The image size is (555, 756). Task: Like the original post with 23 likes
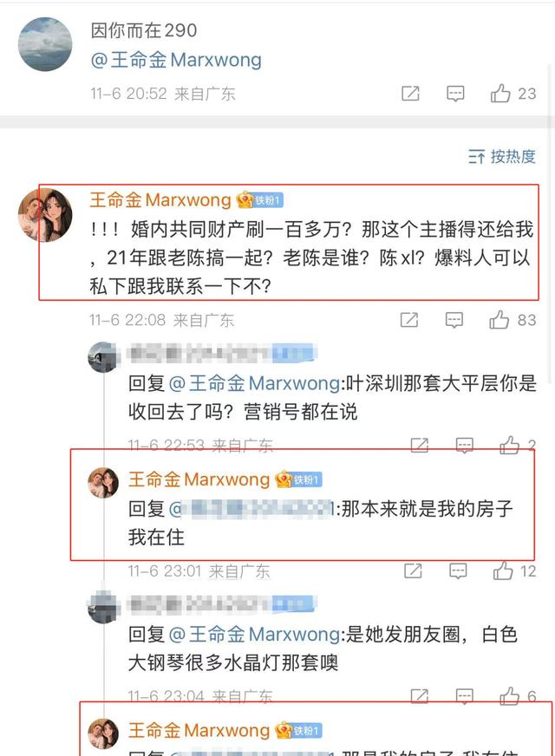pos(513,93)
